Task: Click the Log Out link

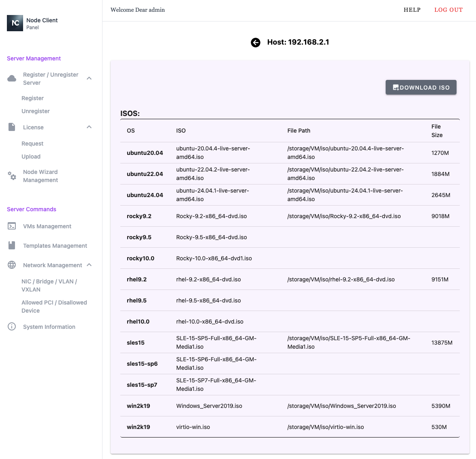Action: pyautogui.click(x=448, y=10)
